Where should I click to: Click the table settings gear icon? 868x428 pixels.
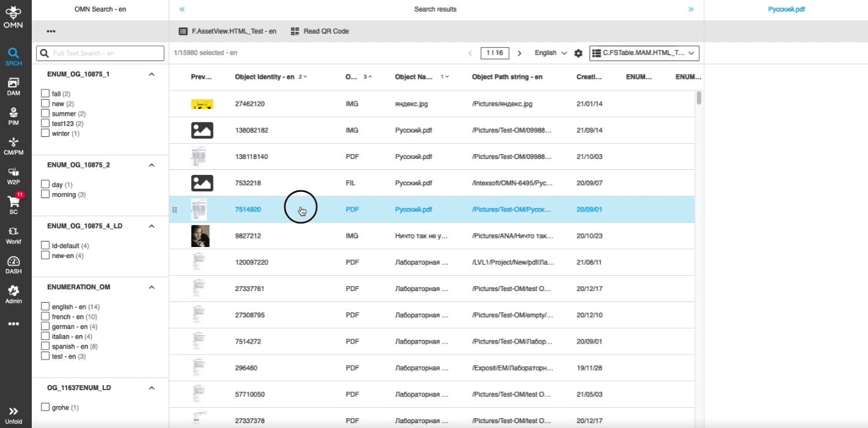[578, 53]
